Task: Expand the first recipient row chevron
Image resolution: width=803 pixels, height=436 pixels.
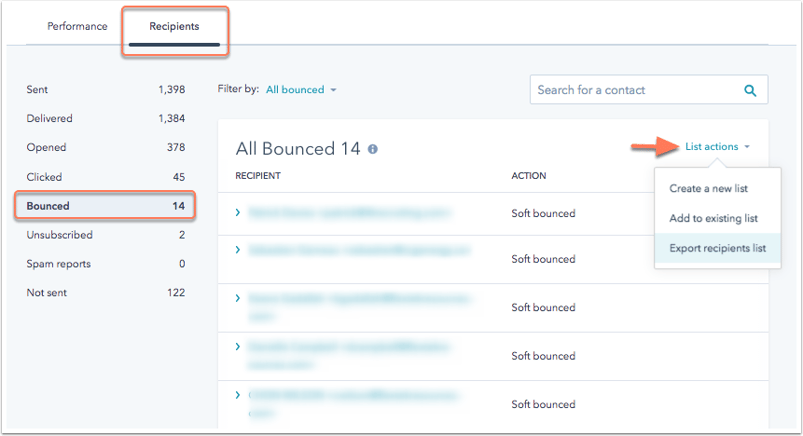Action: point(238,212)
